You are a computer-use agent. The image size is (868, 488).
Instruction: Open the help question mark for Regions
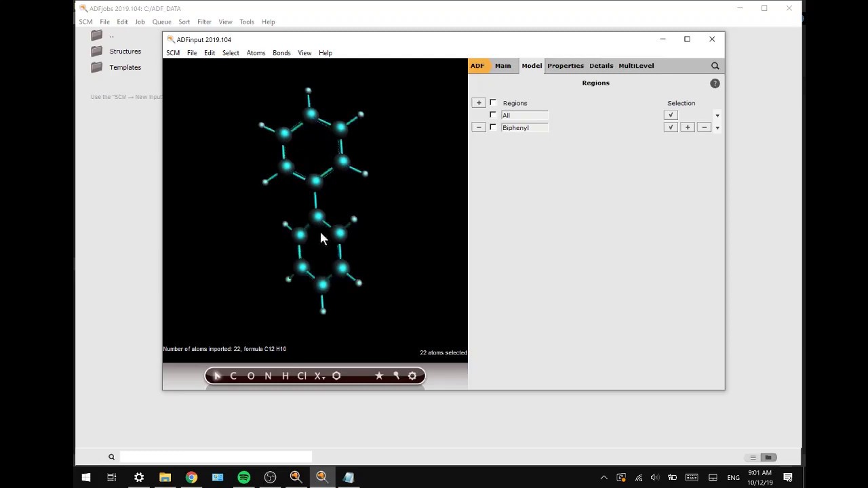715,83
